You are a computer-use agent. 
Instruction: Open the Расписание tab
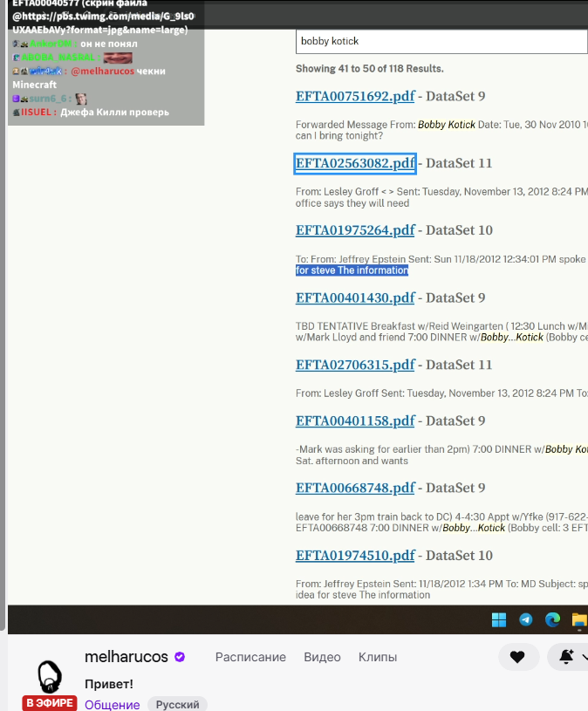tap(250, 657)
